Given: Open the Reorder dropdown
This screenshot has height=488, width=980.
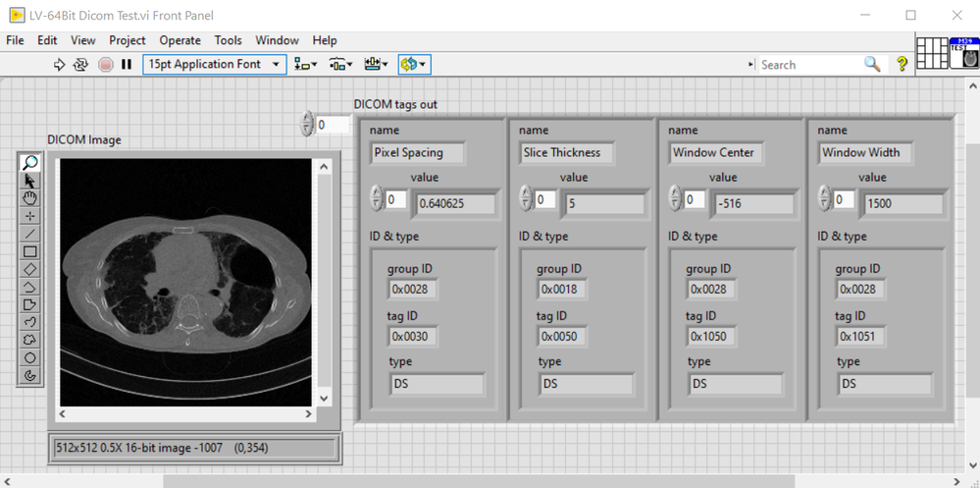Looking at the screenshot, I should 414,65.
